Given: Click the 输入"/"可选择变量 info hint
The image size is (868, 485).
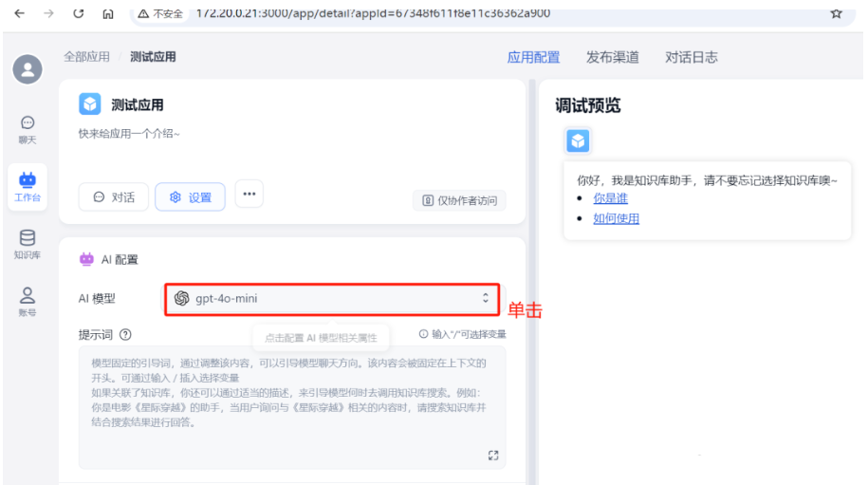Looking at the screenshot, I should 462,334.
